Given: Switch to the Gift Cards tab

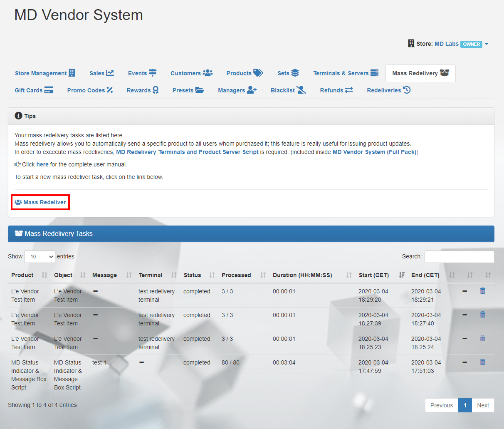Looking at the screenshot, I should coord(34,90).
